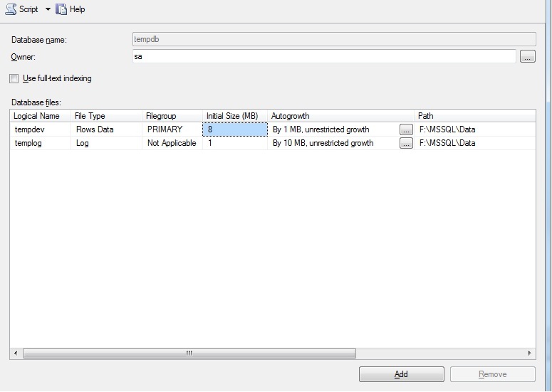
Task: Select the File Type column header
Action: 107,116
